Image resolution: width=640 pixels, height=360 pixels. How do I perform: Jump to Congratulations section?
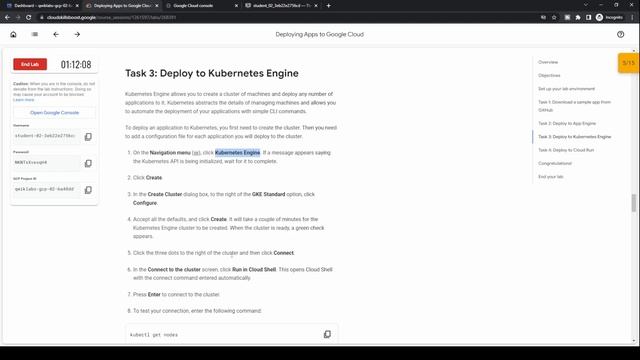click(555, 163)
